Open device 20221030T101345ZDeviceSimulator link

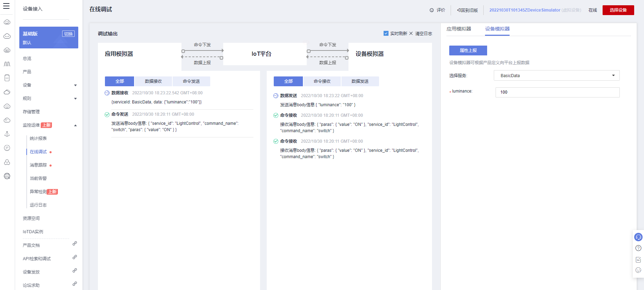point(525,10)
